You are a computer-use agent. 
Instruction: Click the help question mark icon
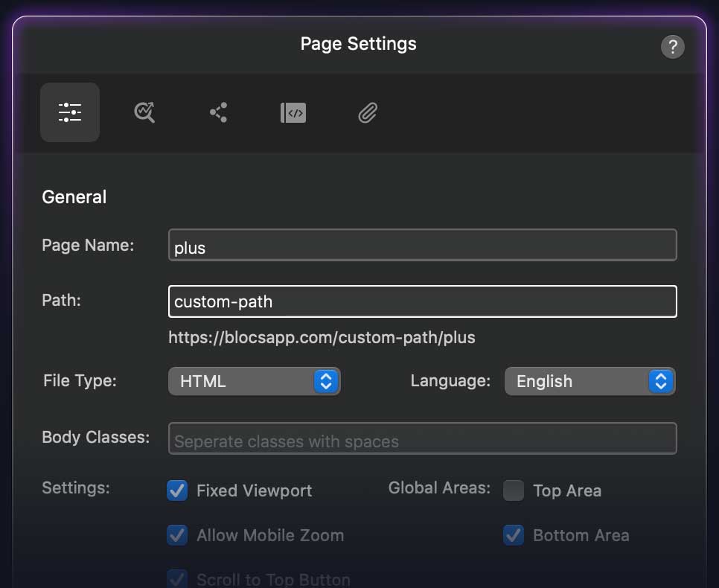pyautogui.click(x=672, y=48)
